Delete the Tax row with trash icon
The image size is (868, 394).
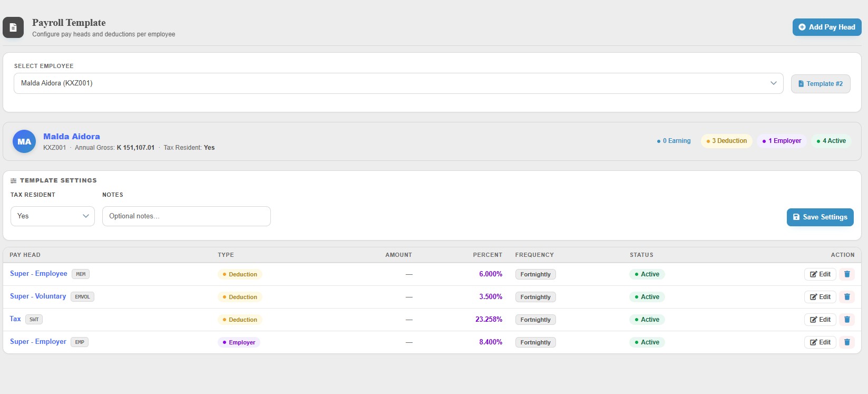click(x=847, y=320)
